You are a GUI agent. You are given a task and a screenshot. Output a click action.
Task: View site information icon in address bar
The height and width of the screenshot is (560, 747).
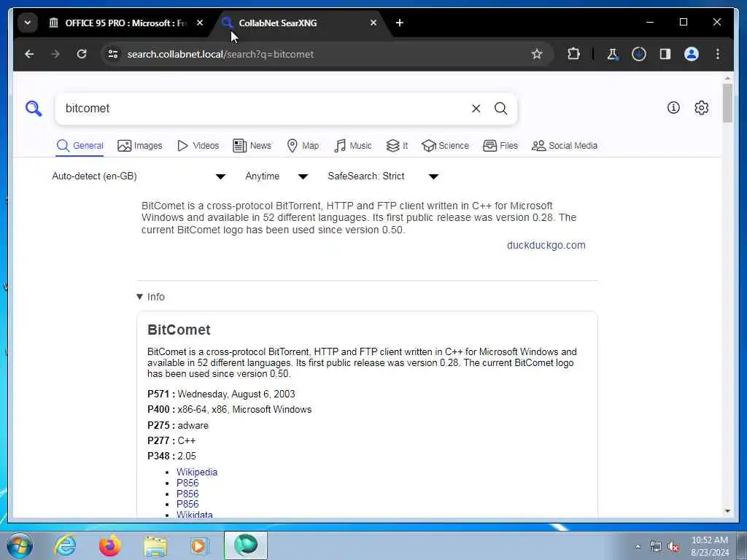113,54
